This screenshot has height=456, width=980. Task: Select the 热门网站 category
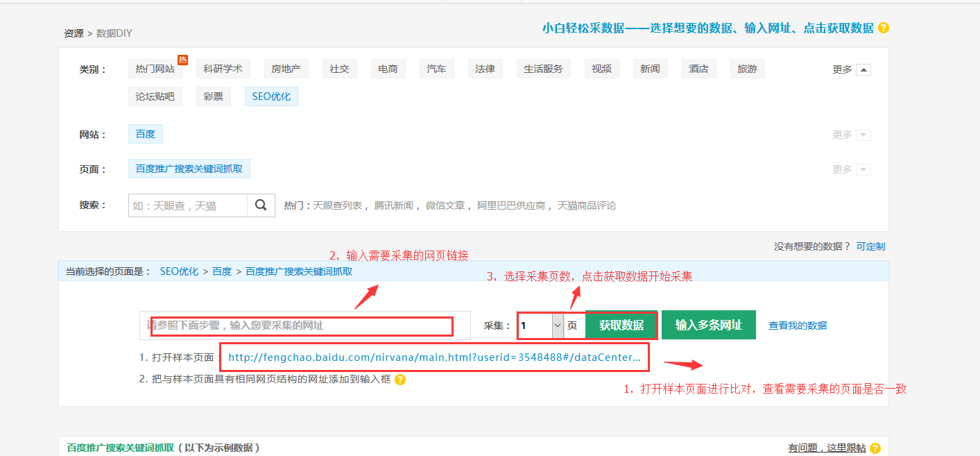(x=155, y=69)
